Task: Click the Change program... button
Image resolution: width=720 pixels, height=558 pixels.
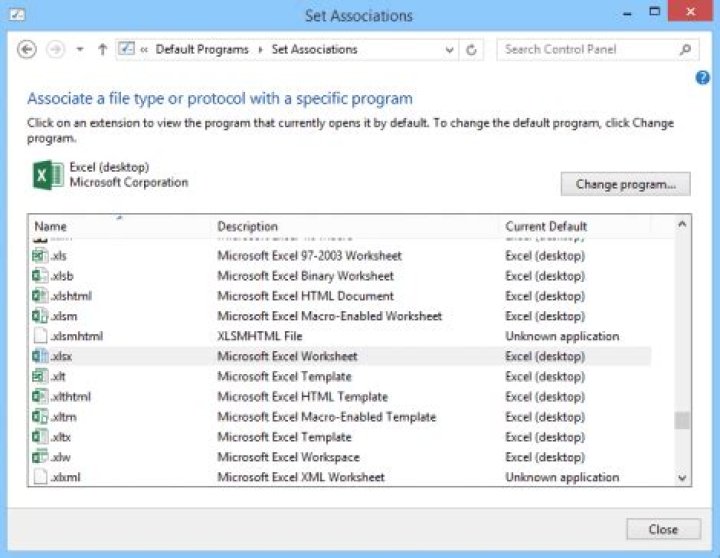Action: 625,184
